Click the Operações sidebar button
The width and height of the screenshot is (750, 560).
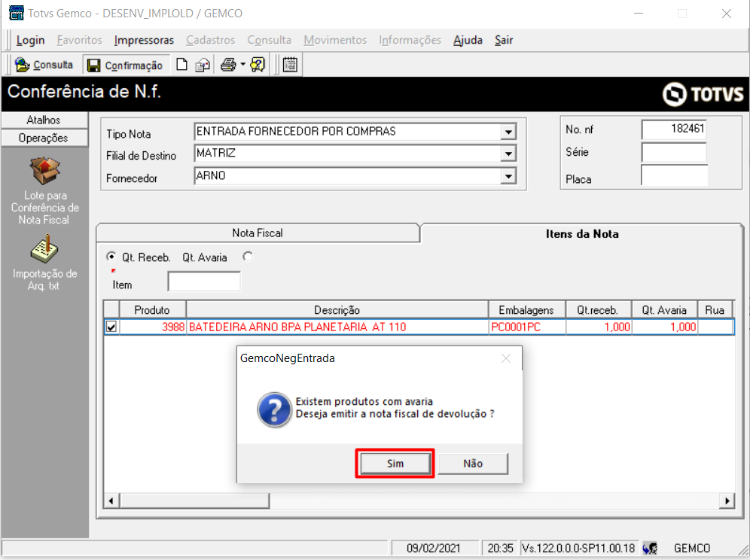[44, 138]
